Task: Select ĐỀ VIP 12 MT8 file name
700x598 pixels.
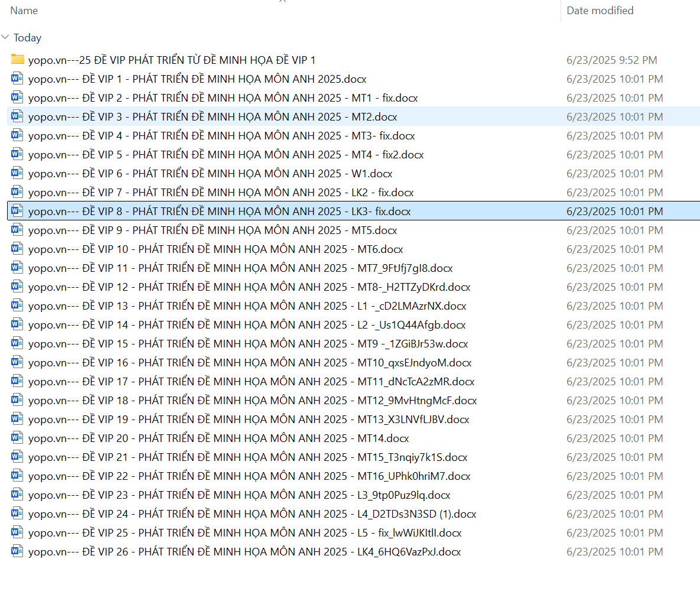Action: 249,287
